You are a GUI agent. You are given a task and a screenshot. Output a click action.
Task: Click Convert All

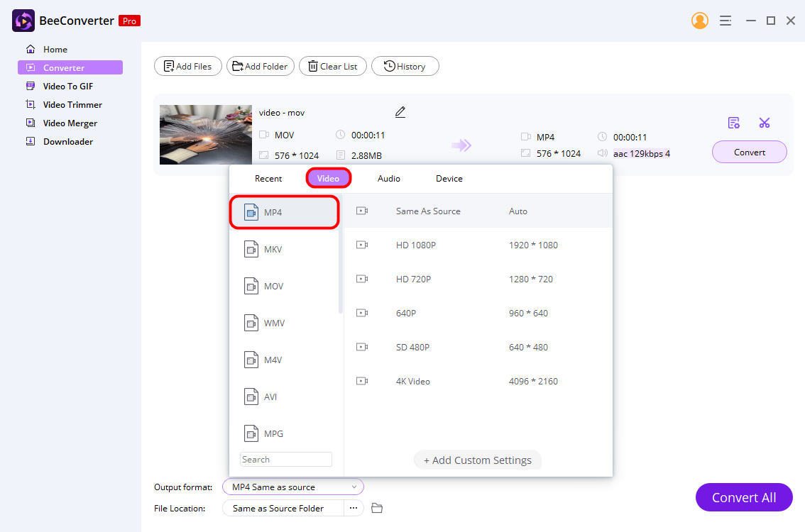[744, 497]
